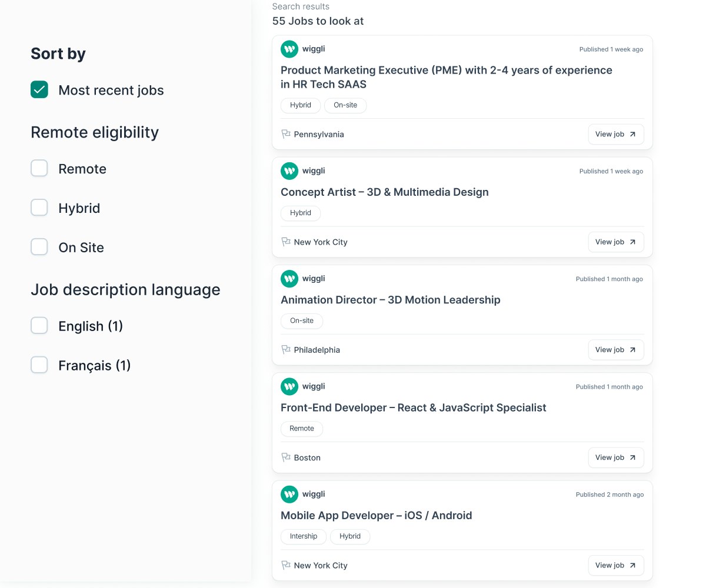The width and height of the screenshot is (706, 588).
Task: Open View job for Front-End Developer
Action: click(x=615, y=457)
